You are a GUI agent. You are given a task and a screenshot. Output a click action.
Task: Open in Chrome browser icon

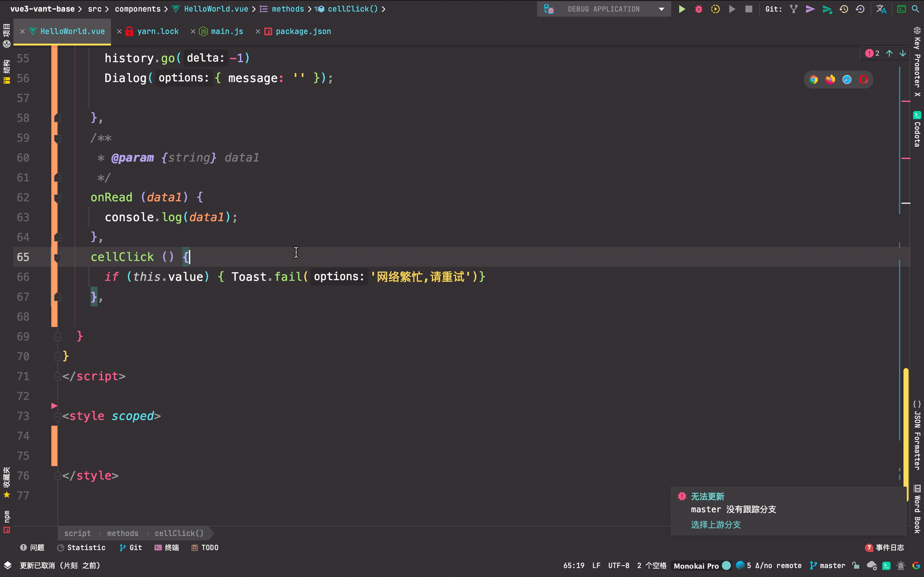(813, 80)
